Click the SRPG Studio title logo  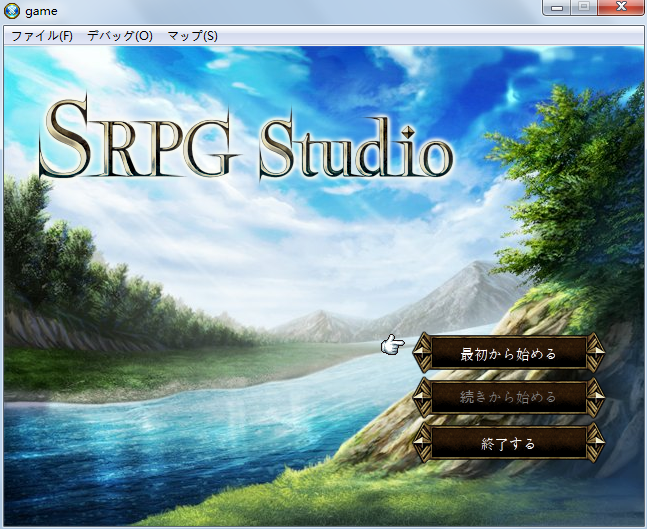point(246,138)
